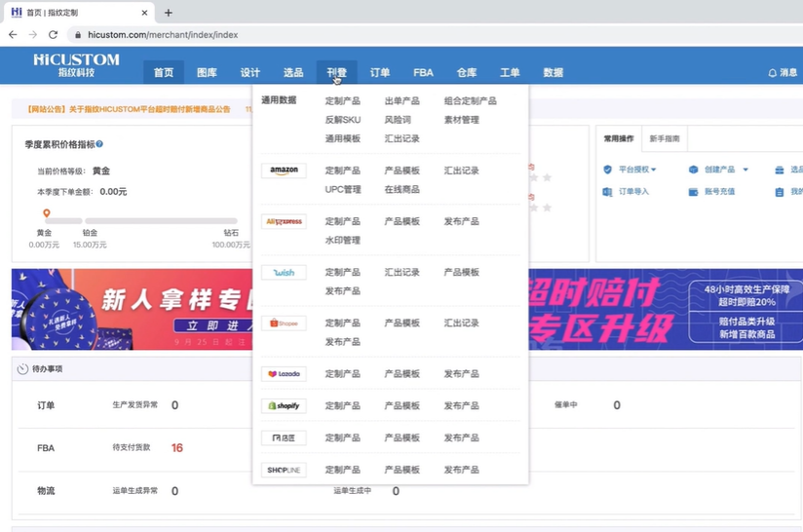Click the Shopee logo in the dropdown menu
The image size is (803, 532).
[284, 323]
